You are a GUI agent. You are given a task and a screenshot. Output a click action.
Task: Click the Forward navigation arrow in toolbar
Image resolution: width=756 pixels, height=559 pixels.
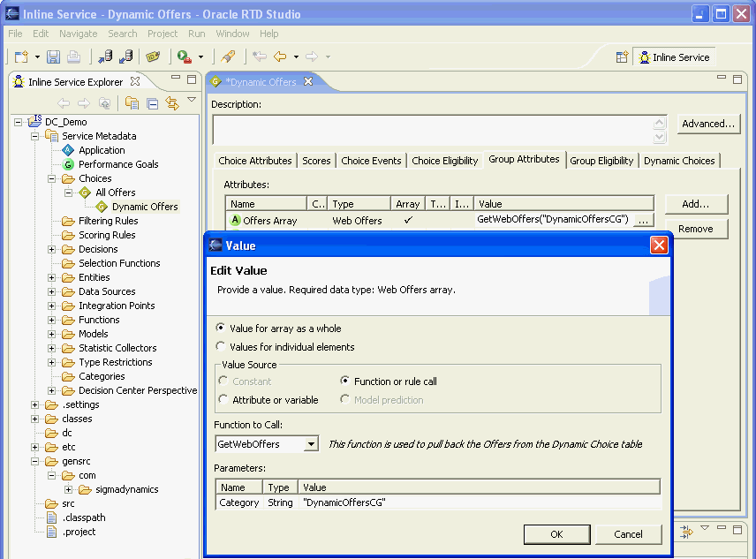pyautogui.click(x=312, y=57)
